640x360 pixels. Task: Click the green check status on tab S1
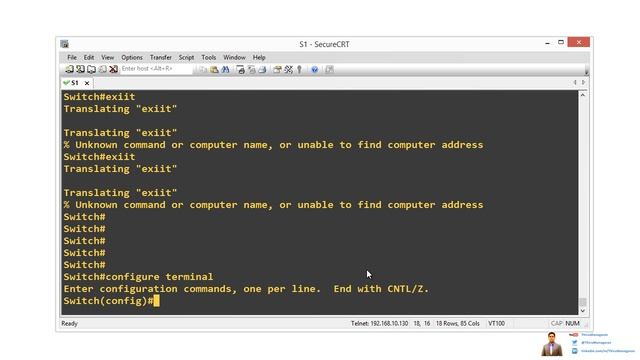[66, 83]
